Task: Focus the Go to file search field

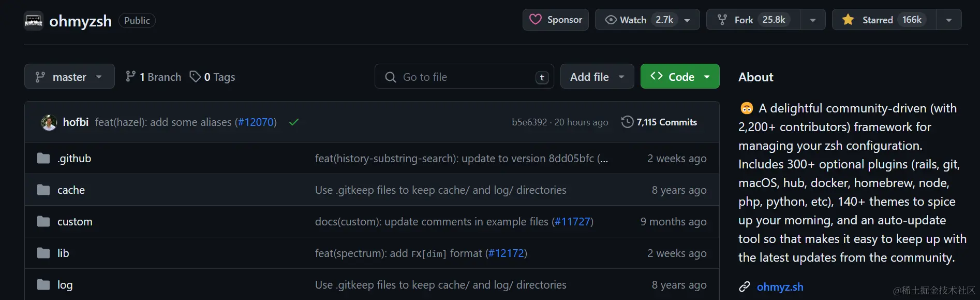Action: (464, 77)
